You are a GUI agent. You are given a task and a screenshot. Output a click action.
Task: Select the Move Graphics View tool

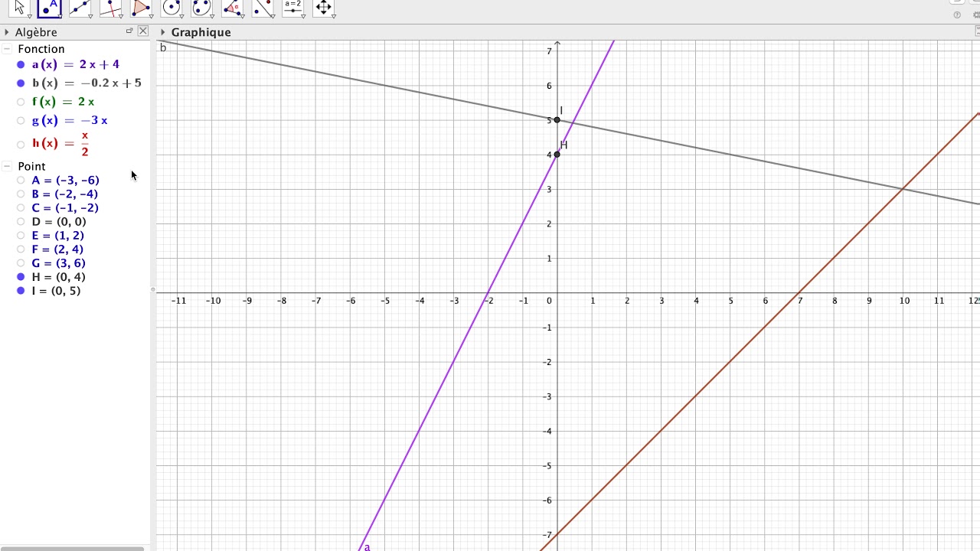click(x=324, y=8)
